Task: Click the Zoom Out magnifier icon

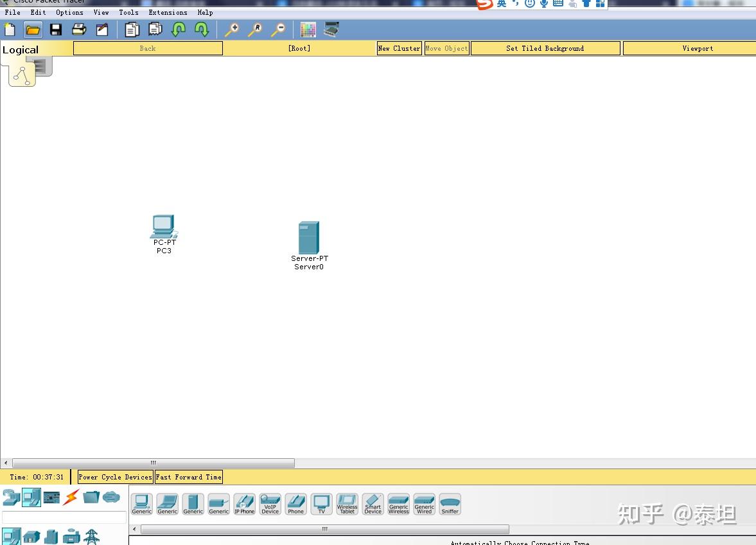Action: [x=278, y=30]
